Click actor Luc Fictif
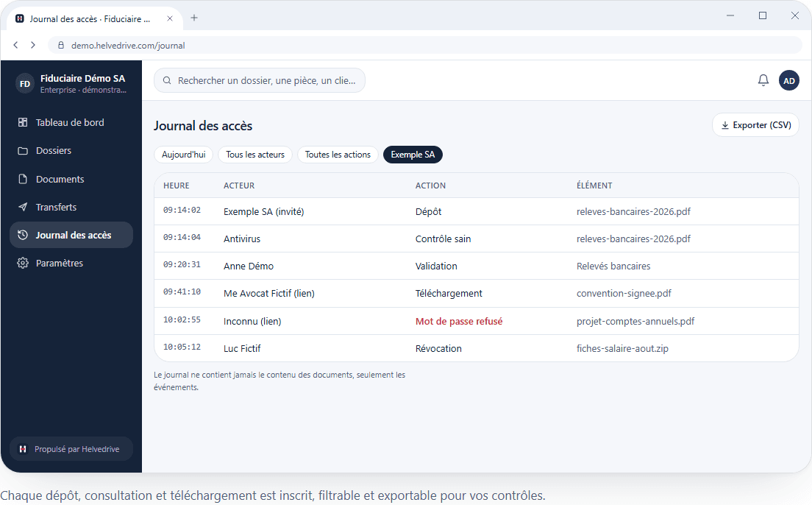 [x=242, y=348]
